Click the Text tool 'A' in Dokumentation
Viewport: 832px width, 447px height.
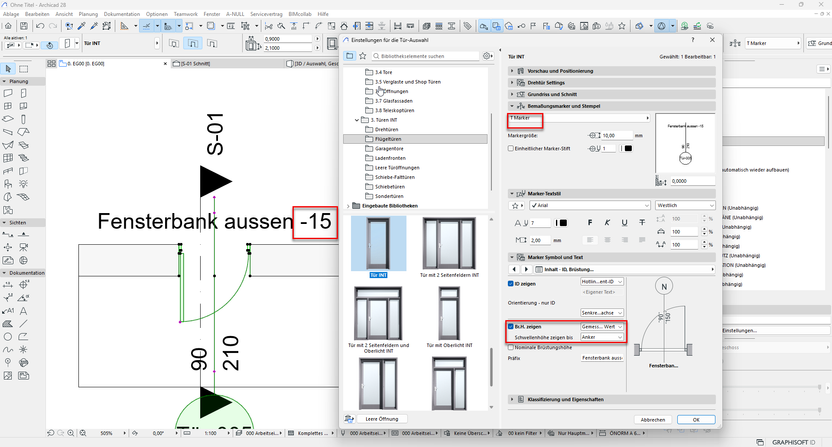tap(23, 311)
